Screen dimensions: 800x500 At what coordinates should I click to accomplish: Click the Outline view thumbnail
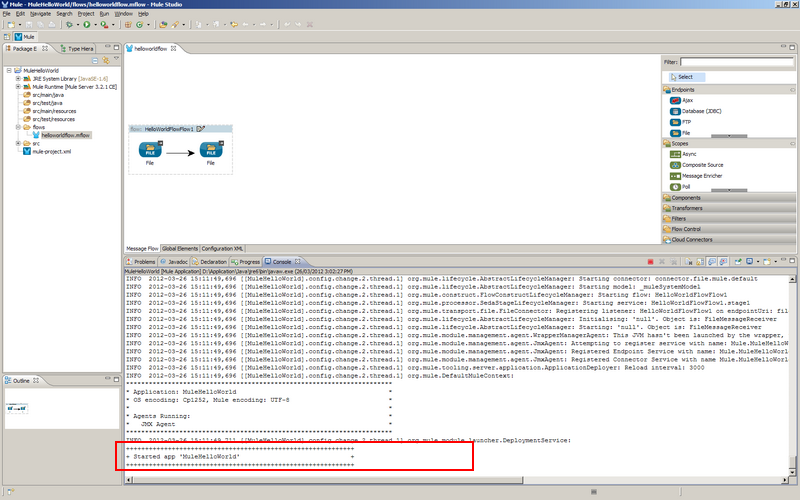17,408
